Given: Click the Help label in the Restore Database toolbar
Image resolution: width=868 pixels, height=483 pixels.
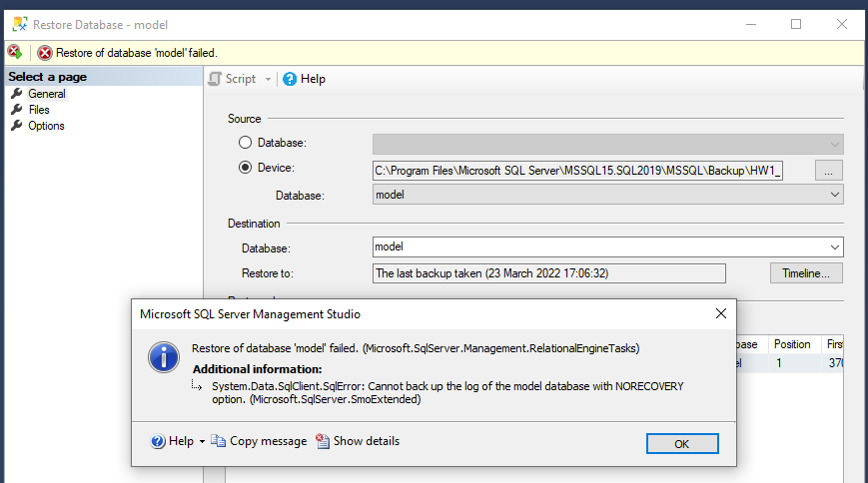Looking at the screenshot, I should [x=313, y=79].
